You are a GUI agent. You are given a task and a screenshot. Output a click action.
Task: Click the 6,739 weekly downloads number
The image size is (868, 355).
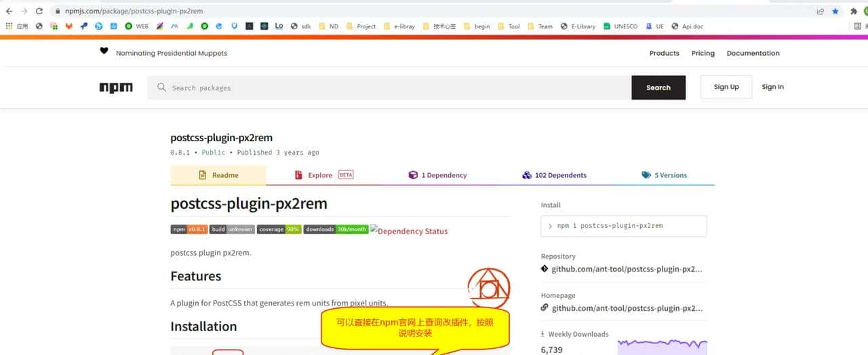click(552, 350)
